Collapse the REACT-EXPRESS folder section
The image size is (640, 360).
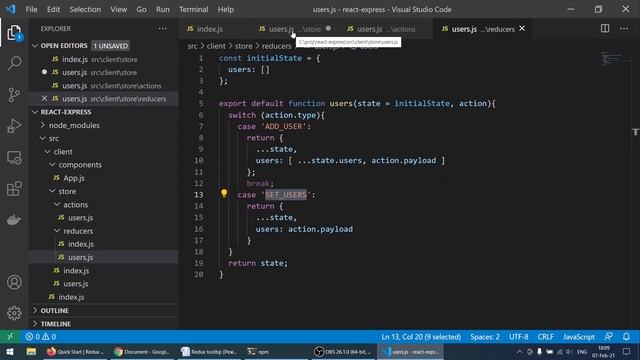click(35, 112)
